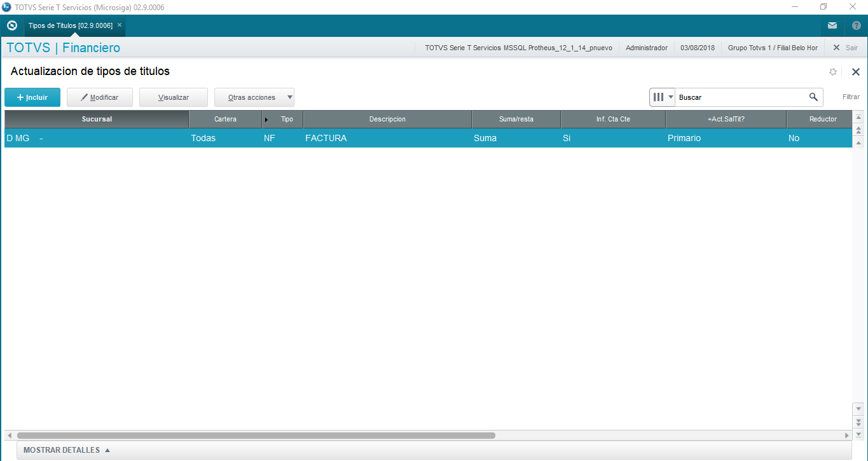This screenshot has width=868, height=461.
Task: Click the Visualizar button
Action: (174, 97)
